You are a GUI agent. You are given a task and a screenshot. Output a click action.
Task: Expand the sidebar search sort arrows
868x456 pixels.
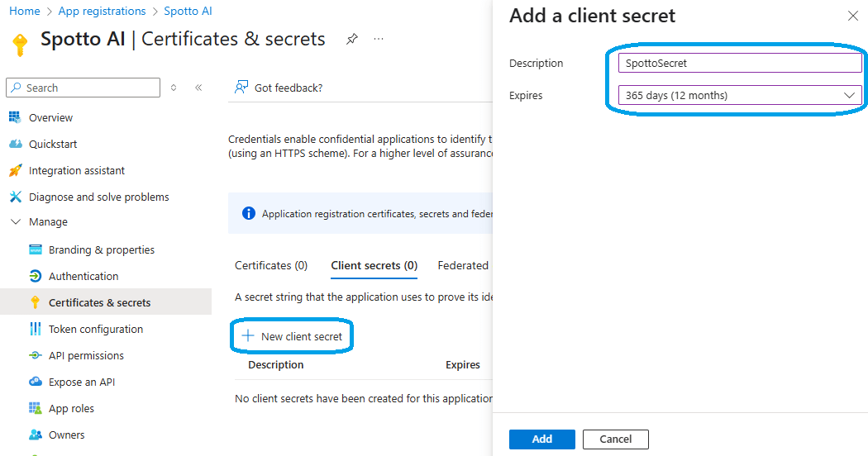(174, 88)
